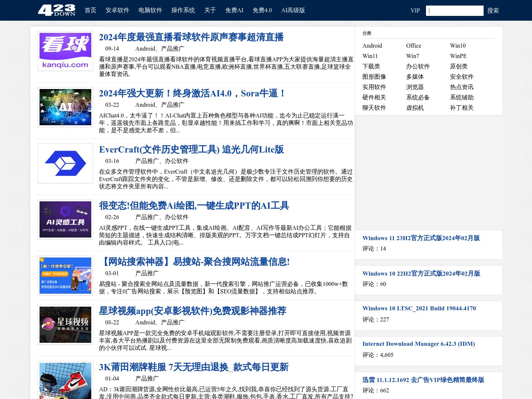Open article 3K莆田潮牌鞋服
This screenshot has width=532, height=399.
(194, 367)
